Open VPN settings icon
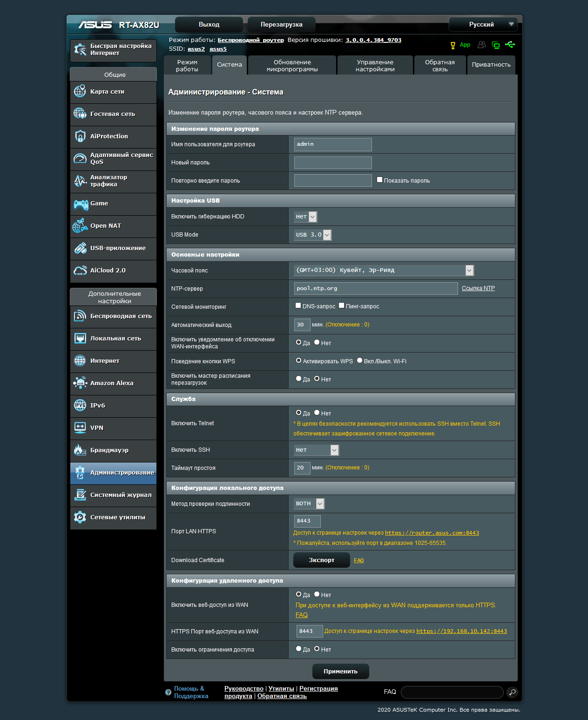 80,428
